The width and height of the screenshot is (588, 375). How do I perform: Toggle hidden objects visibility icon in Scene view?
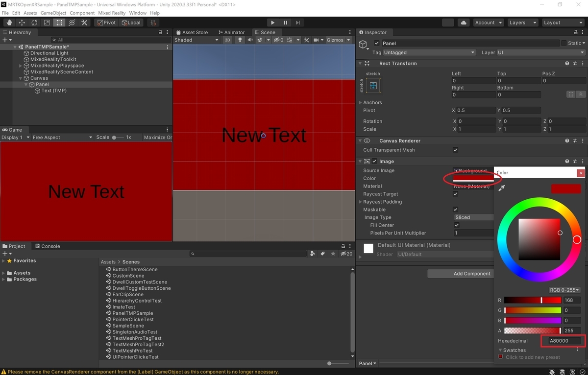[278, 40]
